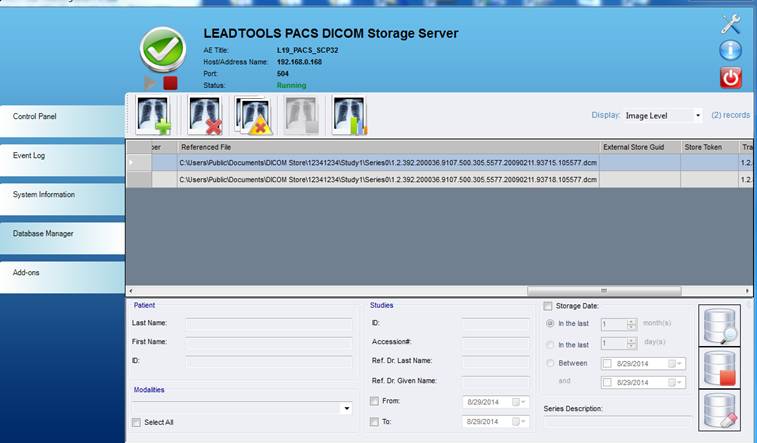Open the Control Panel tab
This screenshot has width=757, height=443.
coord(62,121)
